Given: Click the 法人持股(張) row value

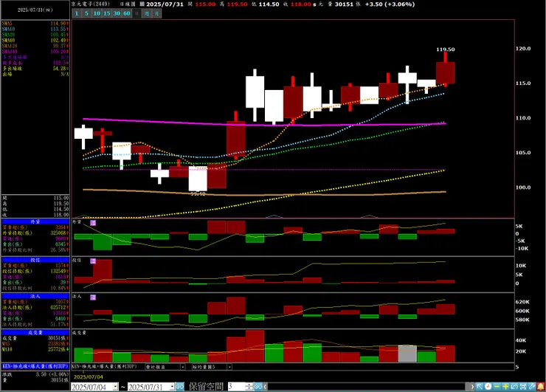Looking at the screenshot, I should pyautogui.click(x=58, y=307).
